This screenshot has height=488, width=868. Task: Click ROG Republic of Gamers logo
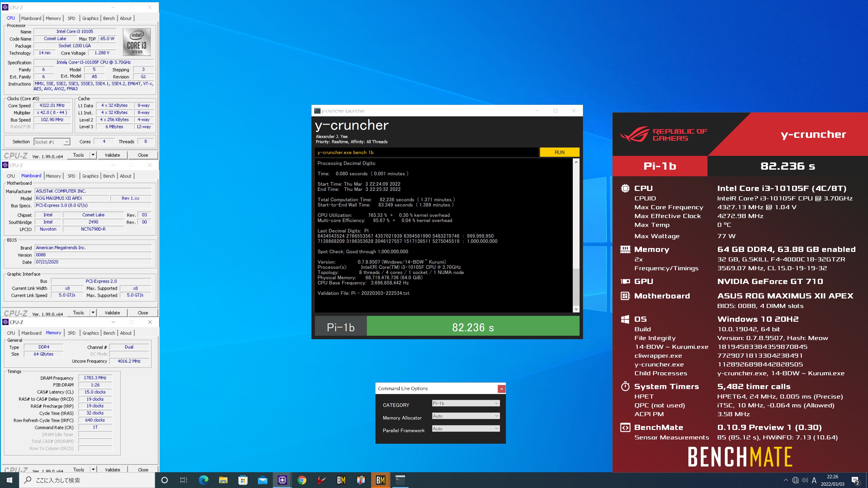[x=663, y=134]
